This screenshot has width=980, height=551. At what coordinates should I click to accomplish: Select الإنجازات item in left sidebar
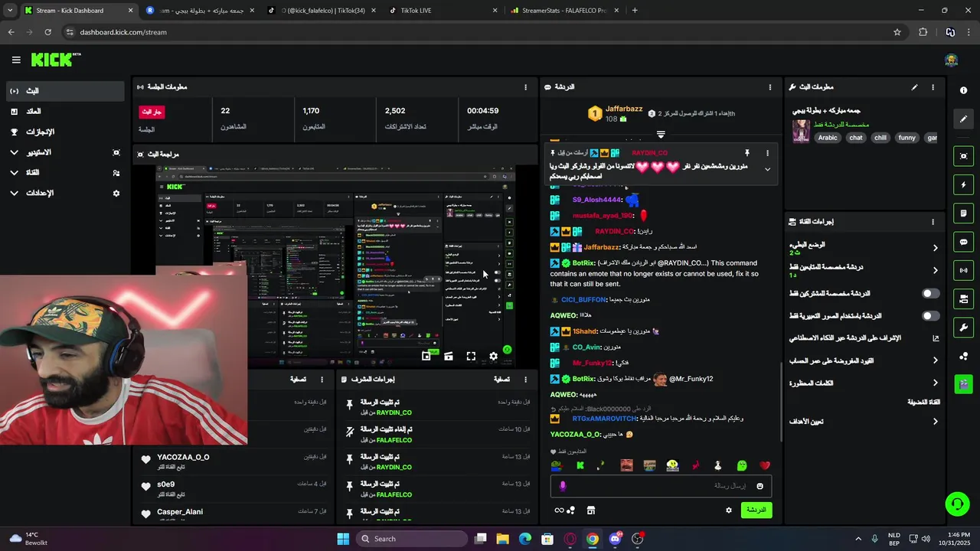[65, 132]
